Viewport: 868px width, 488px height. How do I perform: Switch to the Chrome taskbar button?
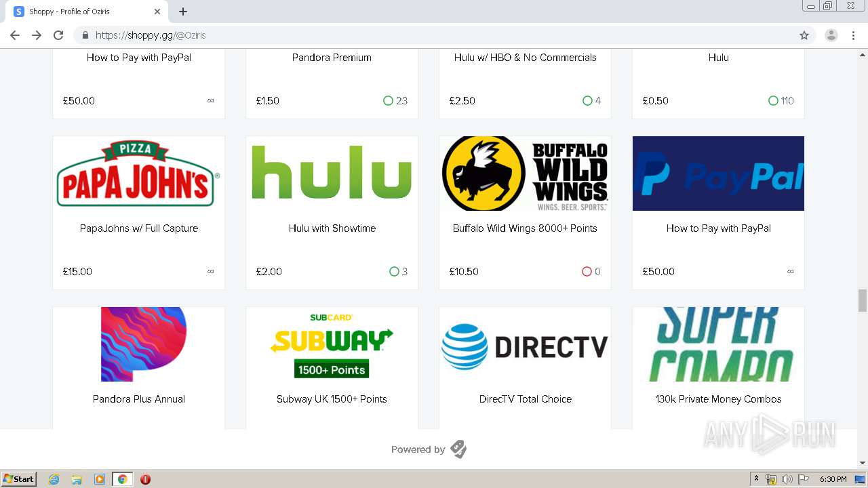click(122, 479)
